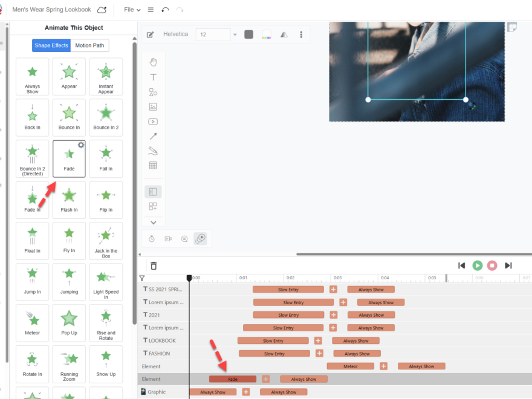The width and height of the screenshot is (532, 399).
Task: Open the Fade effect settings gear
Action: pos(80,145)
